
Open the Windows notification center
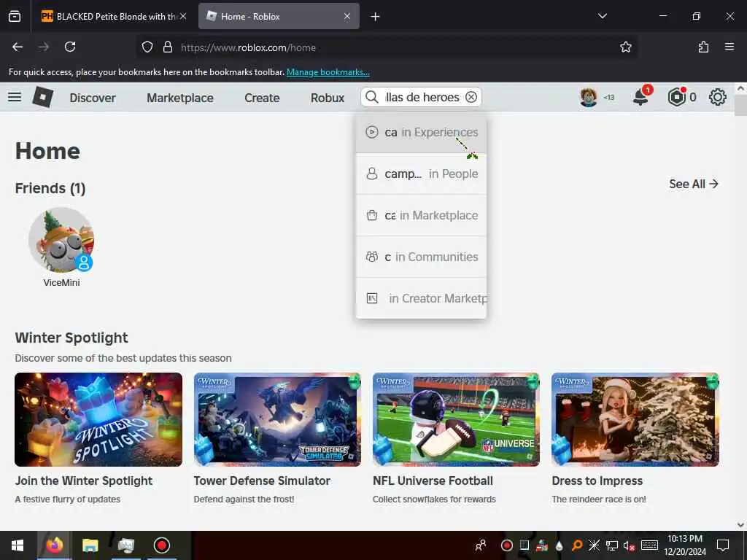click(x=723, y=545)
